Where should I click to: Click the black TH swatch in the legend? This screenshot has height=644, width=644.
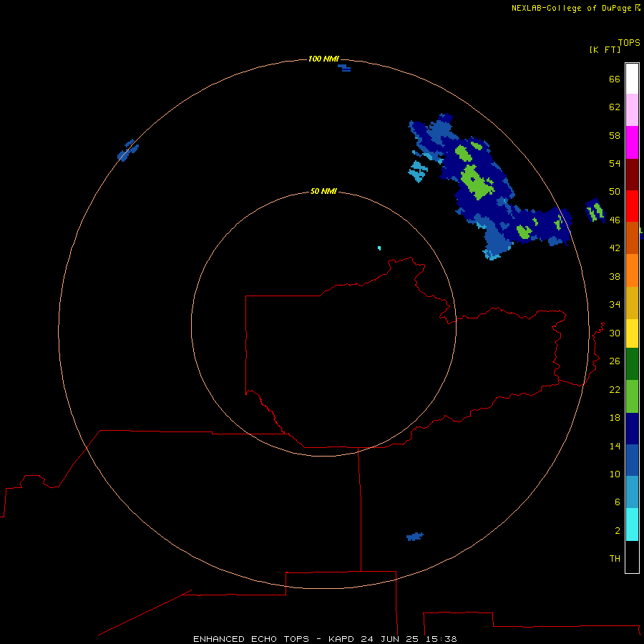(x=632, y=557)
